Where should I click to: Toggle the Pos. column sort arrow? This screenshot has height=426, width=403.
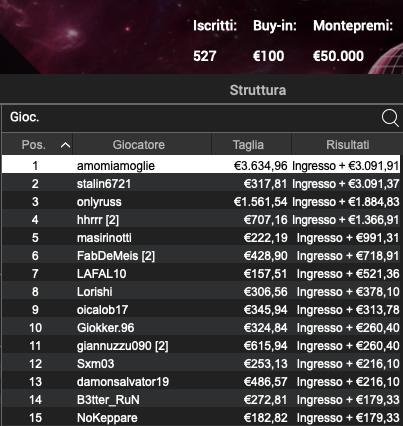65,145
